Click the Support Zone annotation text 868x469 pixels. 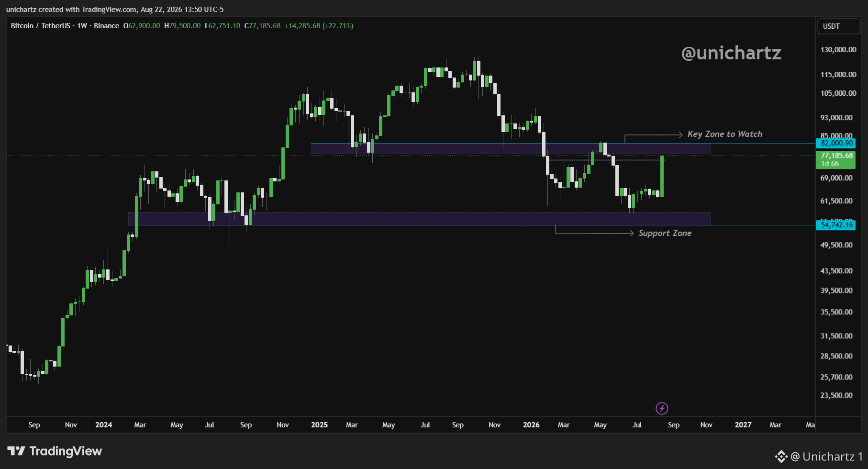tap(665, 233)
